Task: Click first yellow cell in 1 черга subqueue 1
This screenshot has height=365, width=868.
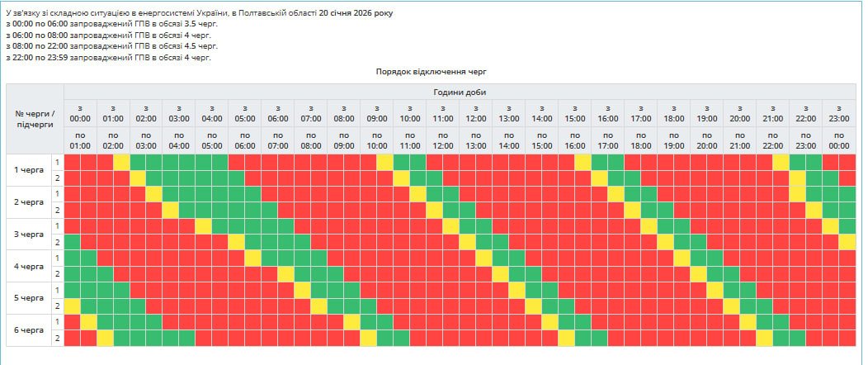Action: [x=121, y=162]
